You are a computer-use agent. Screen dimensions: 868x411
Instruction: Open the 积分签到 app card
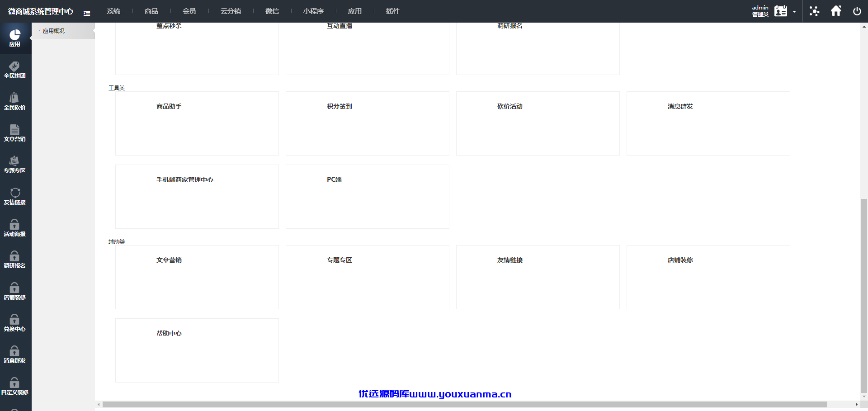point(368,123)
